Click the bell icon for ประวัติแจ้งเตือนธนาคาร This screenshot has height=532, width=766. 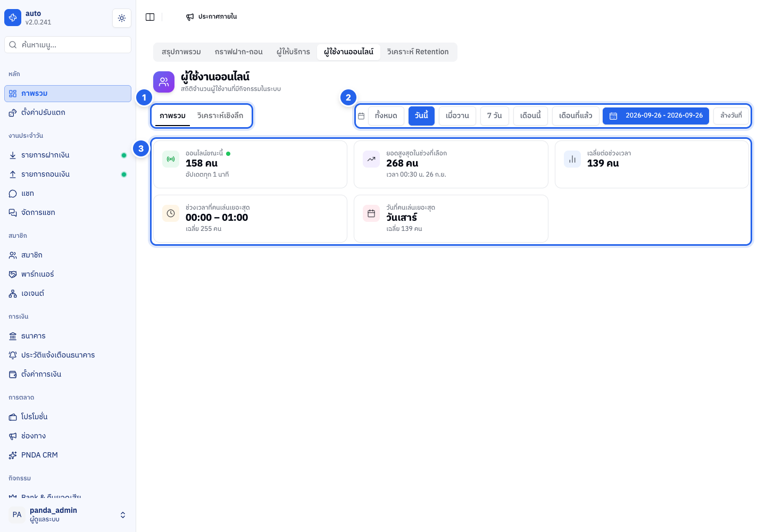point(13,355)
